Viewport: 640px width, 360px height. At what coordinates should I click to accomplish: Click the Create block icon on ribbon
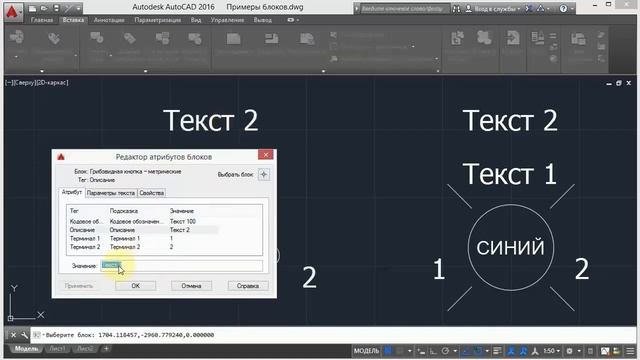(x=96, y=38)
